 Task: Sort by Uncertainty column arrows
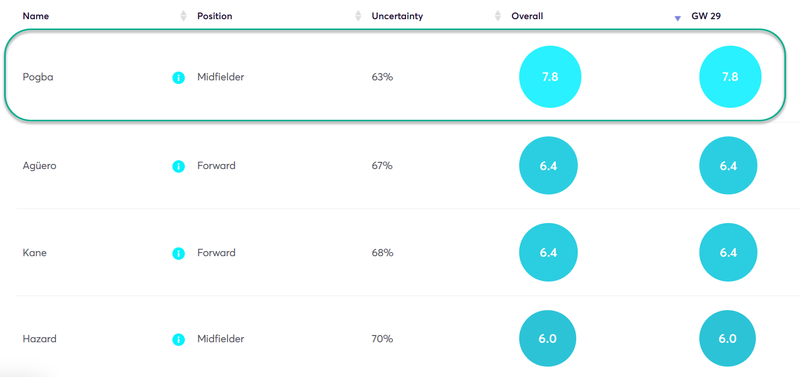pyautogui.click(x=498, y=16)
